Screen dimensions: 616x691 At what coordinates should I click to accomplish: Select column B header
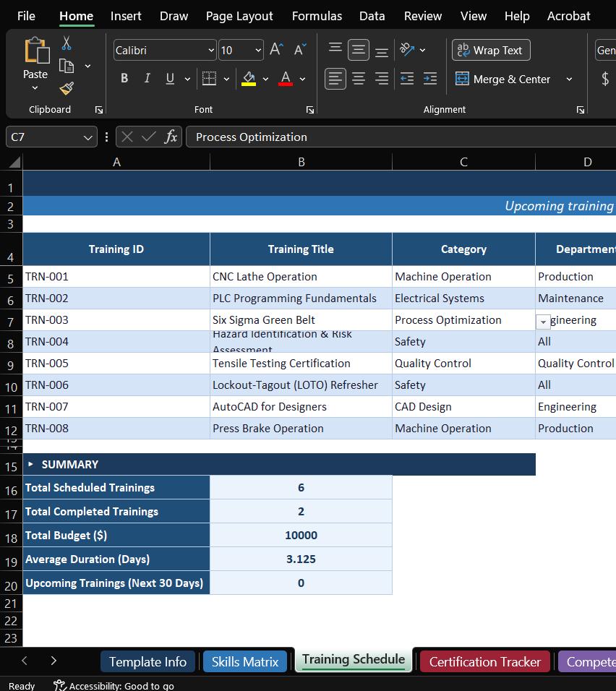[x=301, y=162]
